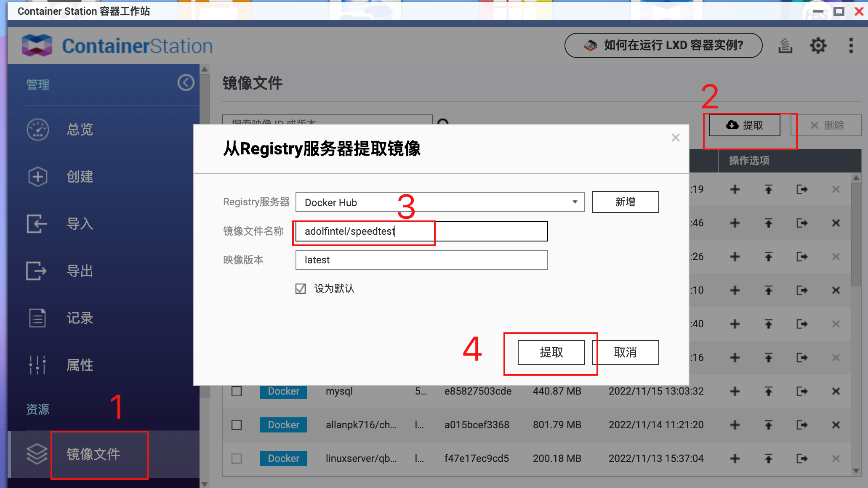Select the 总览 overview icon in sidebar

pos(37,130)
